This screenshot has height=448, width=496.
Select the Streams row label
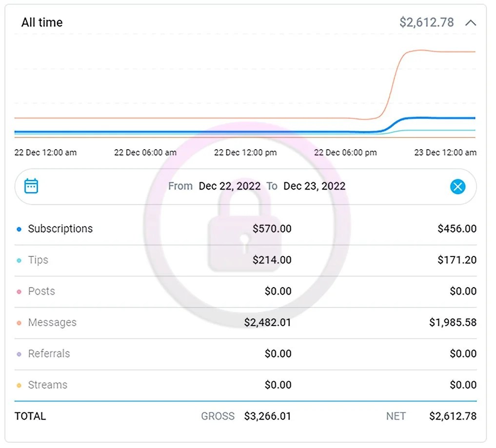click(x=48, y=385)
